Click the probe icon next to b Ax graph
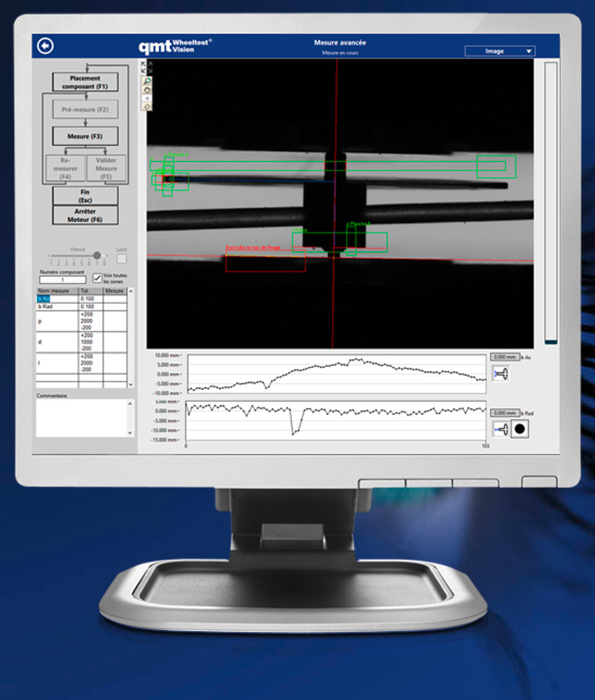Screen dimensions: 595x700 coord(500,373)
